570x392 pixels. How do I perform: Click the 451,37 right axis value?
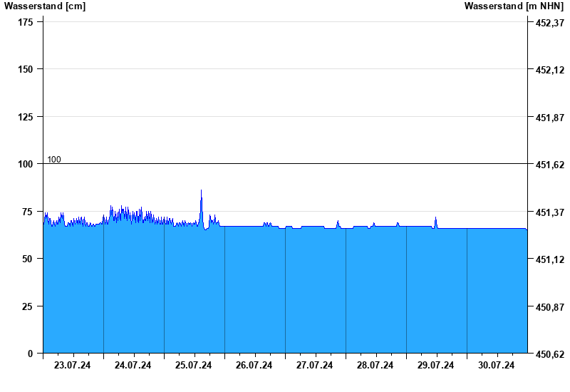pyautogui.click(x=550, y=212)
